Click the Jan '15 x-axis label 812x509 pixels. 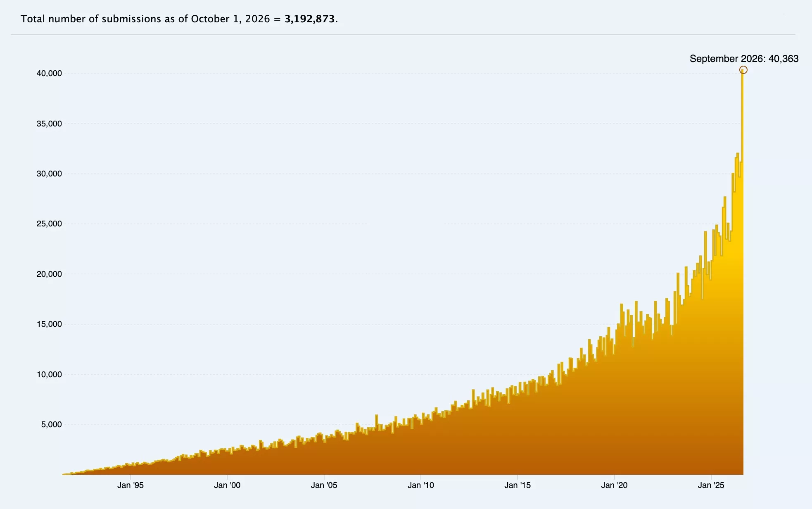(518, 485)
